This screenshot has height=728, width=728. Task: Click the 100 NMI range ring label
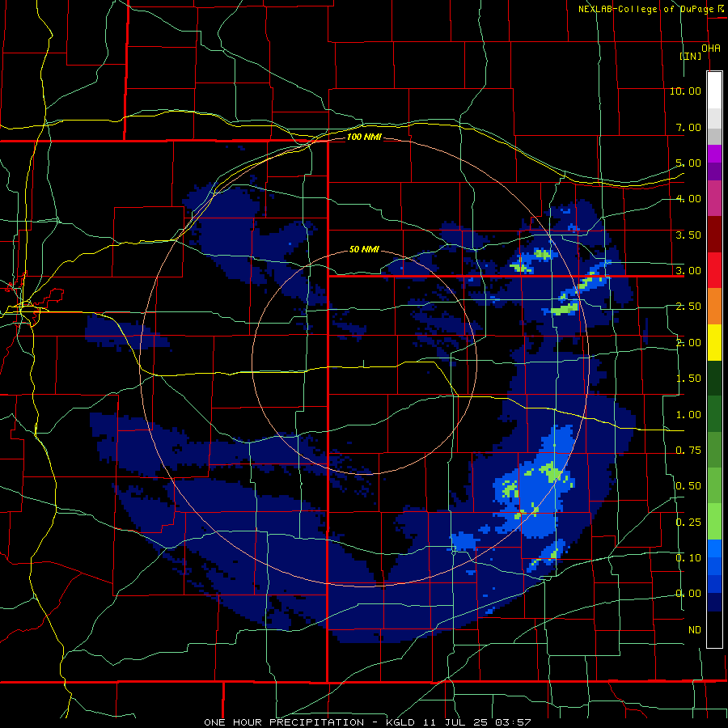click(364, 137)
